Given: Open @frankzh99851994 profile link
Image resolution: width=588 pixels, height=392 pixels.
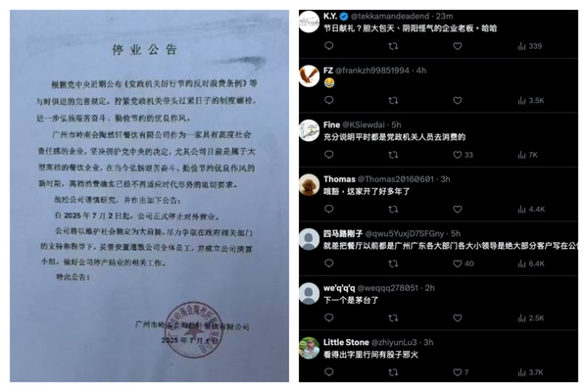Looking at the screenshot, I should coord(371,71).
